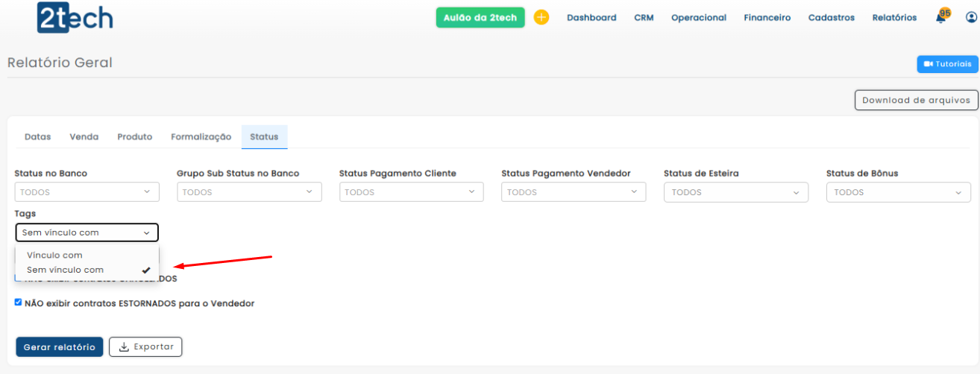Click Download de arquivos button
Image resolution: width=980 pixels, height=374 pixels.
click(916, 100)
